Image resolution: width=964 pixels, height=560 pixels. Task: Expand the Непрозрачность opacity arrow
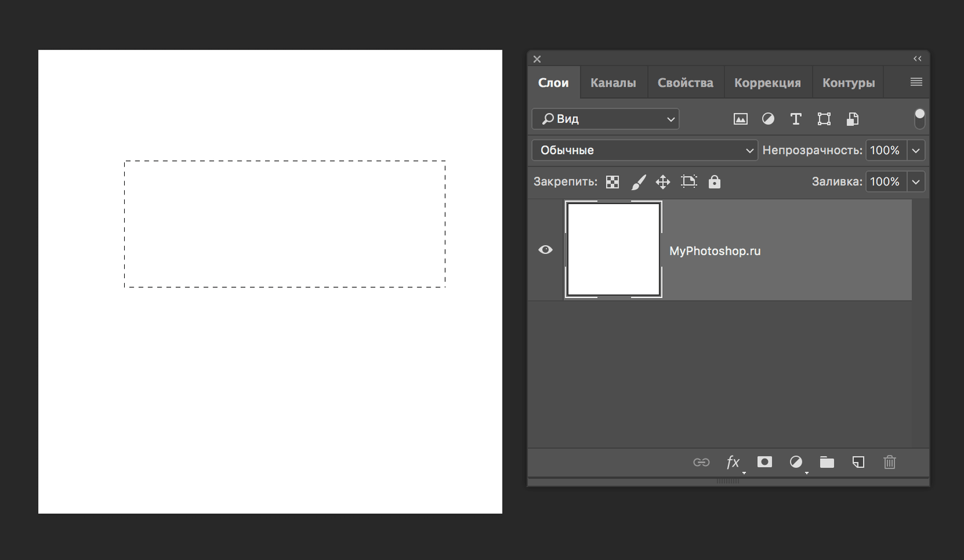point(916,151)
